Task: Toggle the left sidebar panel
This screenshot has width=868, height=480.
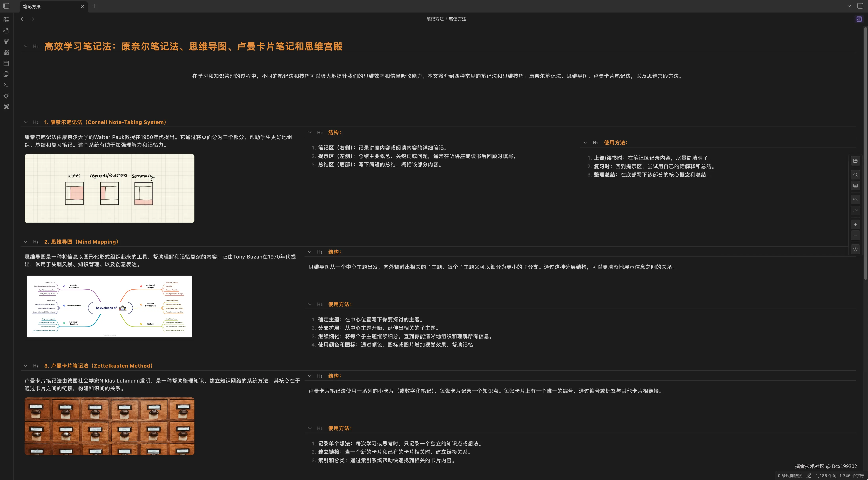Action: [x=6, y=6]
